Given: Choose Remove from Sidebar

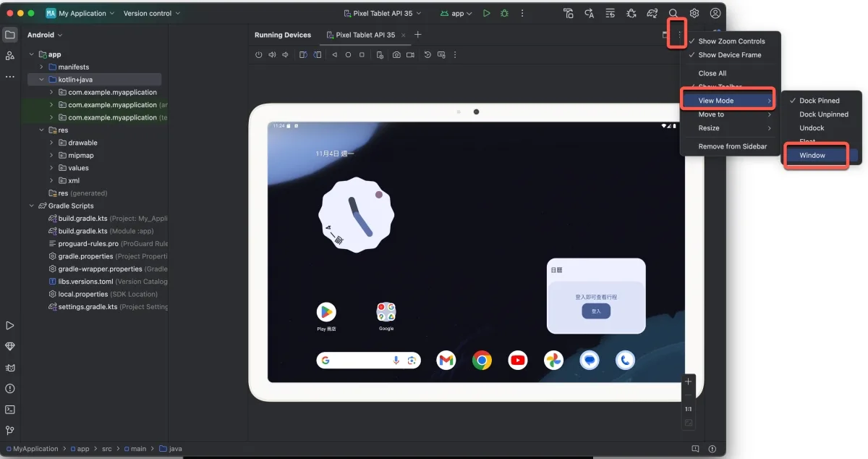Looking at the screenshot, I should [x=731, y=146].
